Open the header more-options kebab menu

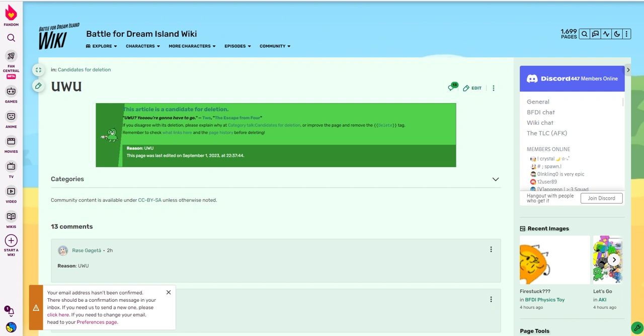click(x=626, y=34)
